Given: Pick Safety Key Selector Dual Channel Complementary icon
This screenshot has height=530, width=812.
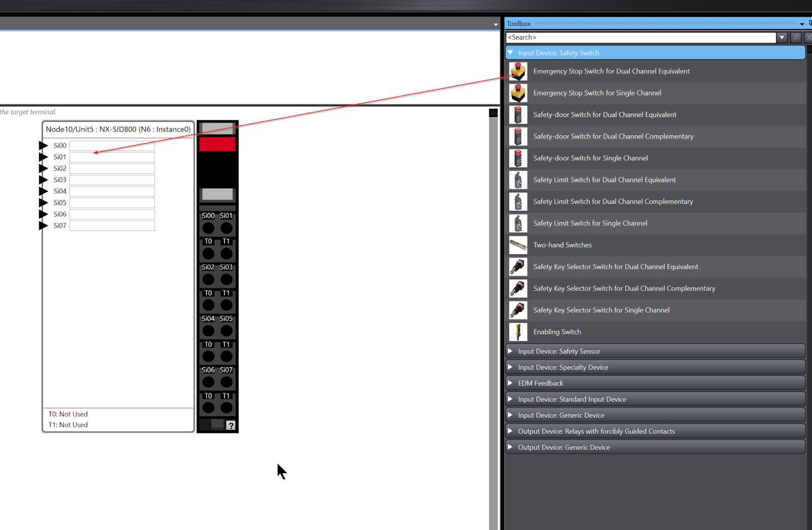Looking at the screenshot, I should tap(518, 288).
